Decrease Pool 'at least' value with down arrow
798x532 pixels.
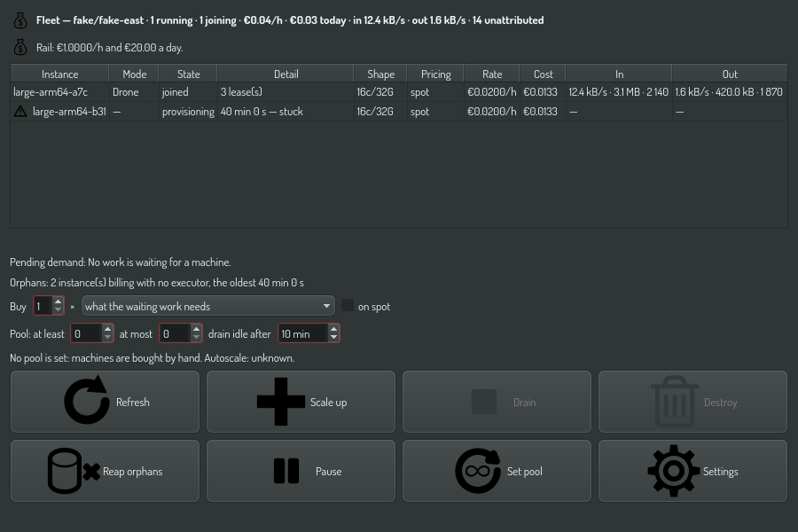pyautogui.click(x=107, y=338)
